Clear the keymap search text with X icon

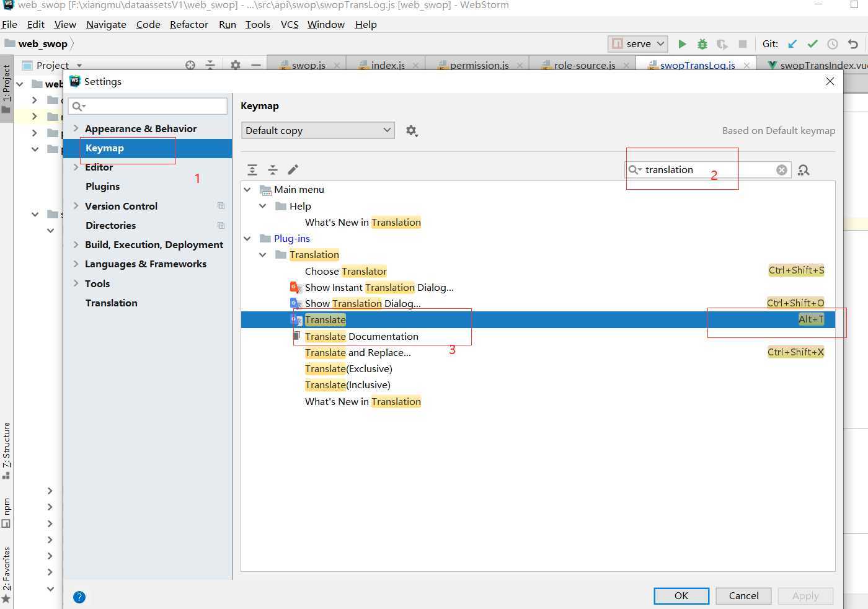coord(782,170)
